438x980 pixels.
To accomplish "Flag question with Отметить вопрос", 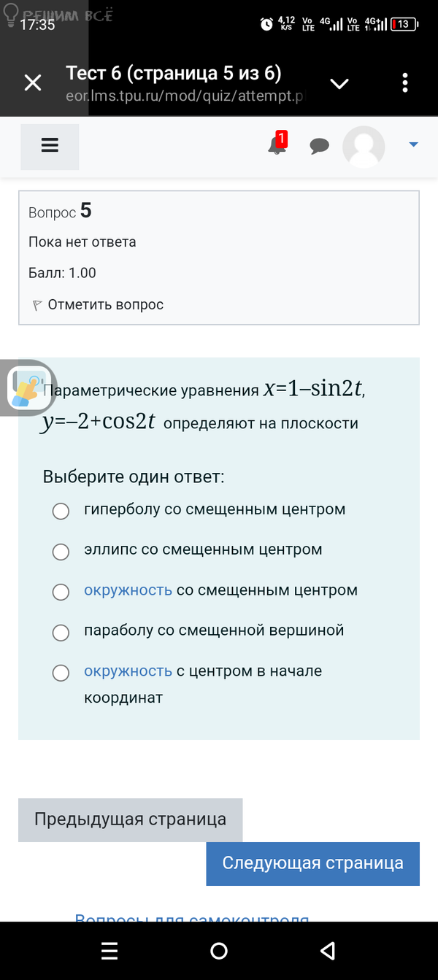I will click(x=99, y=305).
